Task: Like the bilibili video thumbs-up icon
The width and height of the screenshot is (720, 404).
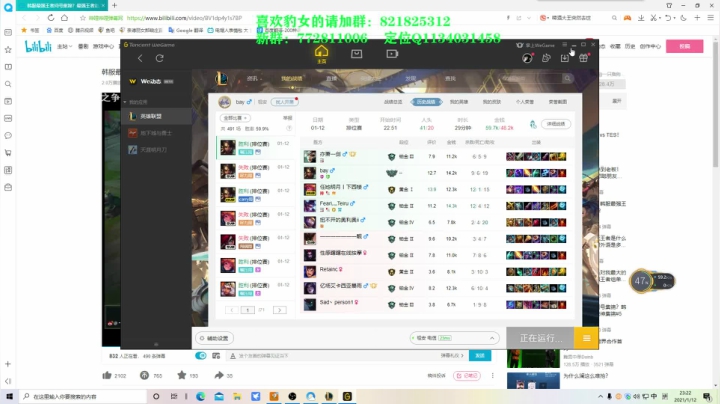Action: [107, 376]
